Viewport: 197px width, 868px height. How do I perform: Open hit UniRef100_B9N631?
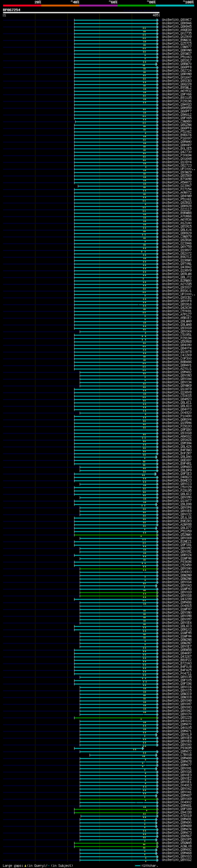(x=177, y=40)
